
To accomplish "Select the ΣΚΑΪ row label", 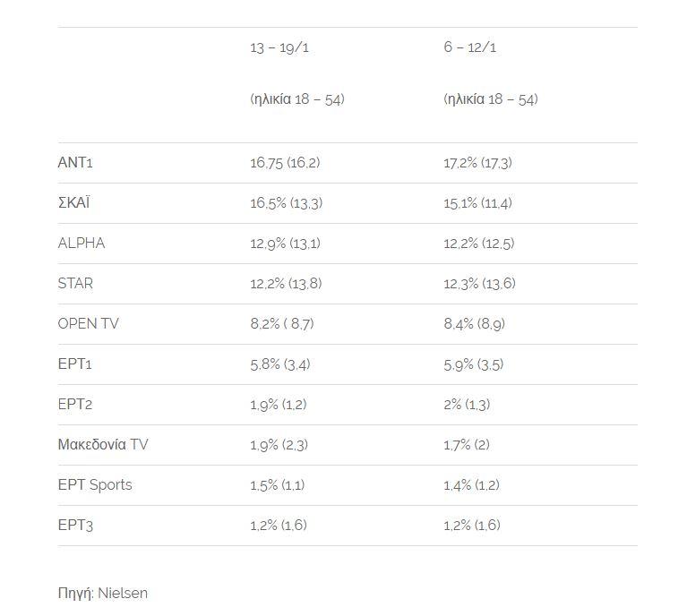I will pyautogui.click(x=73, y=203).
